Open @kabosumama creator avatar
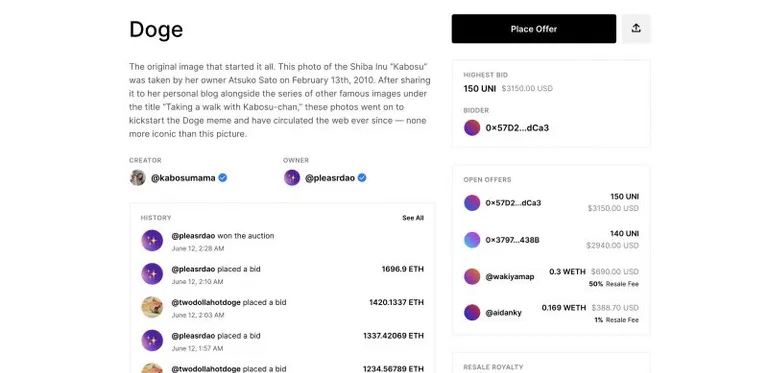The height and width of the screenshot is (373, 768). (x=138, y=178)
